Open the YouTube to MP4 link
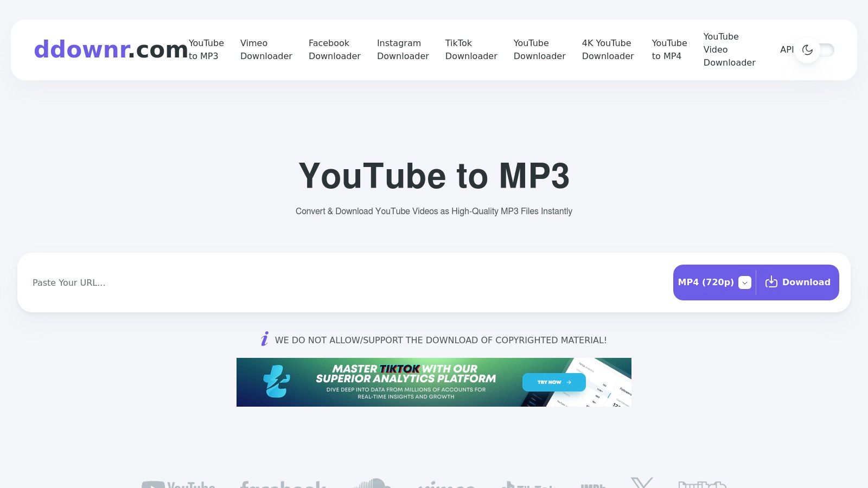 click(x=669, y=49)
